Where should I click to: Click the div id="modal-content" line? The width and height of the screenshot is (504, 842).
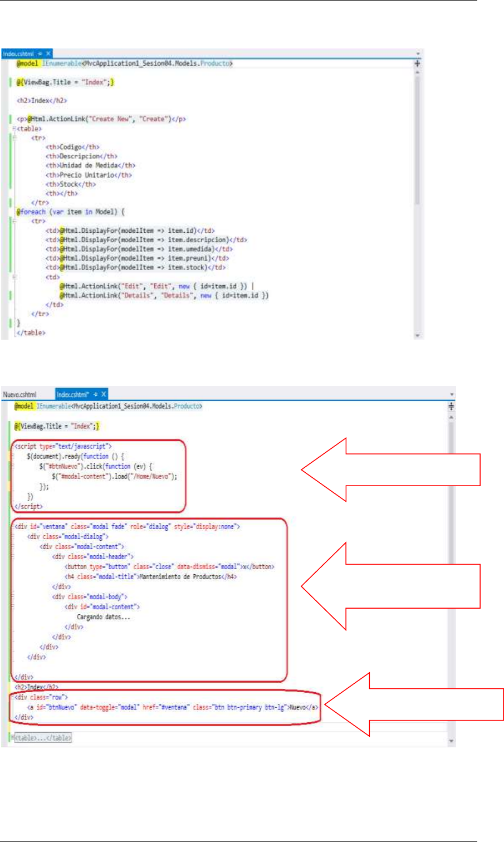click(x=102, y=607)
